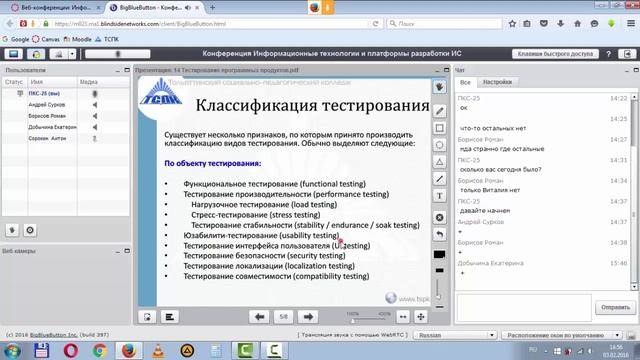The height and width of the screenshot is (360, 640).
Task: Mute Борисов Роман's speaker icon
Action: (95, 116)
